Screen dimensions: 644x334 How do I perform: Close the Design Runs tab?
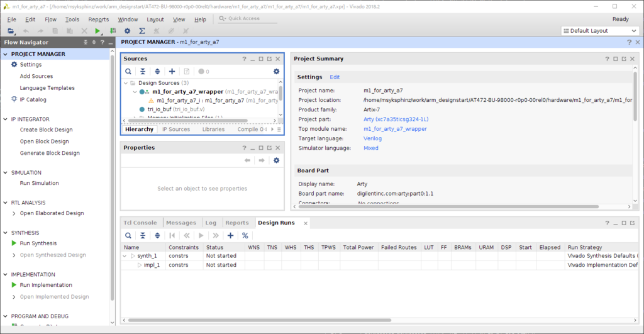306,223
